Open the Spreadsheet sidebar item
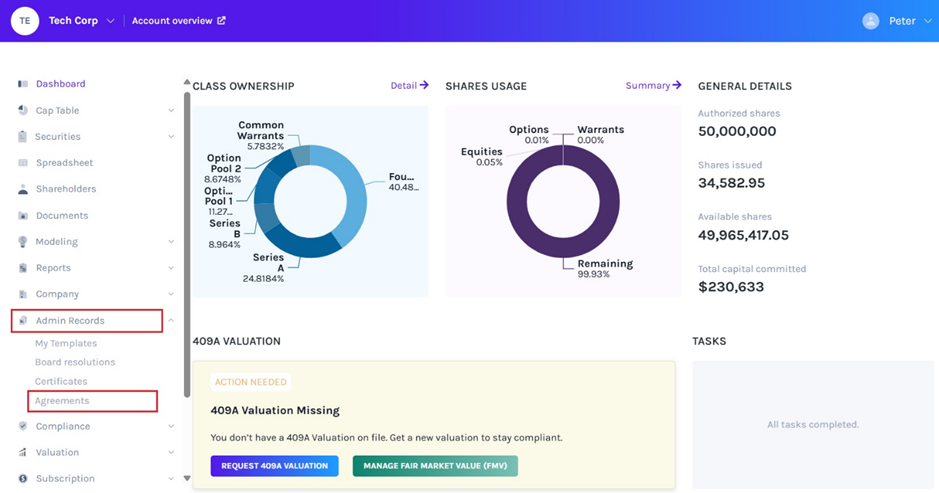Image resolution: width=939 pixels, height=493 pixels. coord(64,163)
